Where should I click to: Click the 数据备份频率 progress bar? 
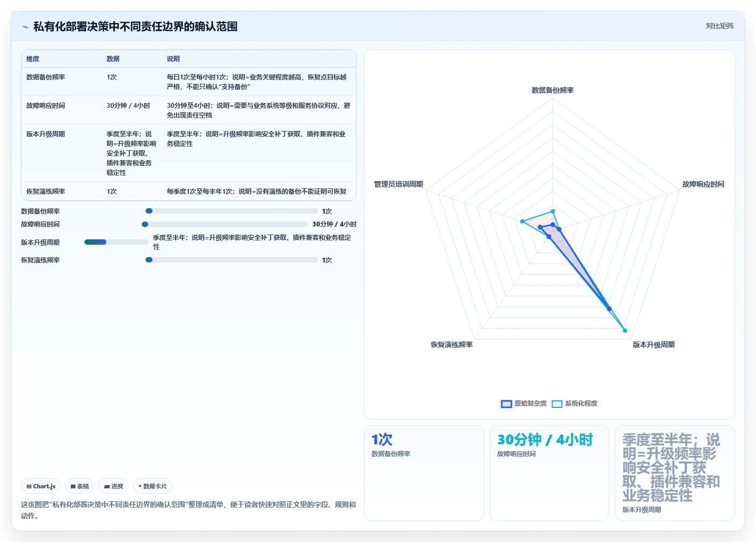click(231, 211)
